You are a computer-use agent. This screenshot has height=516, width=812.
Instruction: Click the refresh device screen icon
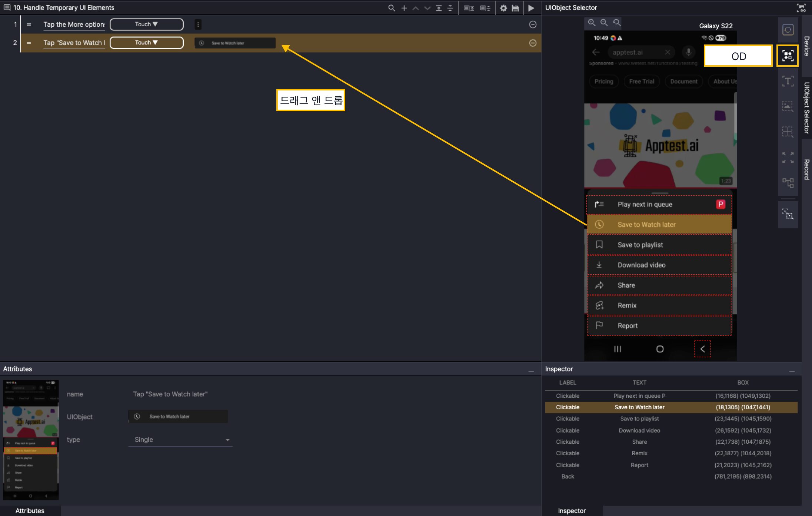[788, 30]
